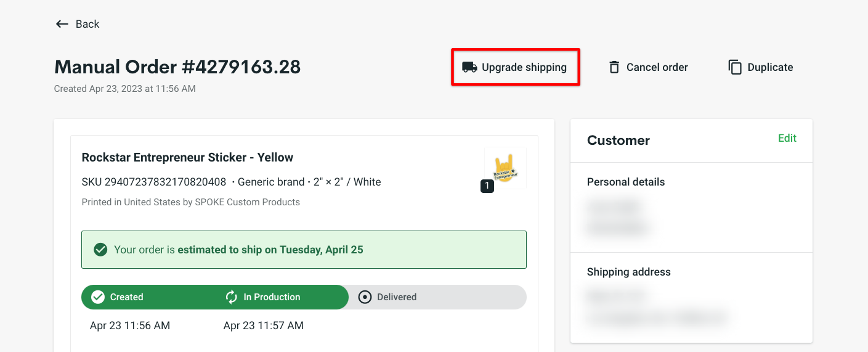Edit the Customer details

pyautogui.click(x=787, y=138)
